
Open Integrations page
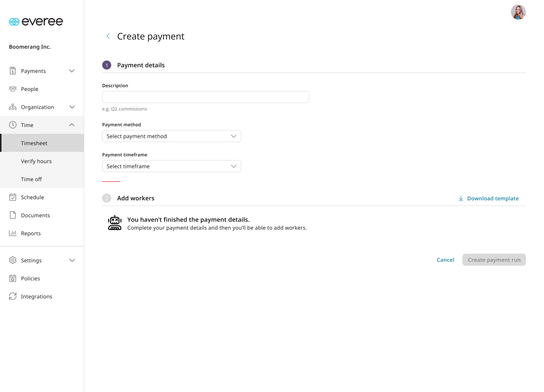click(42, 296)
